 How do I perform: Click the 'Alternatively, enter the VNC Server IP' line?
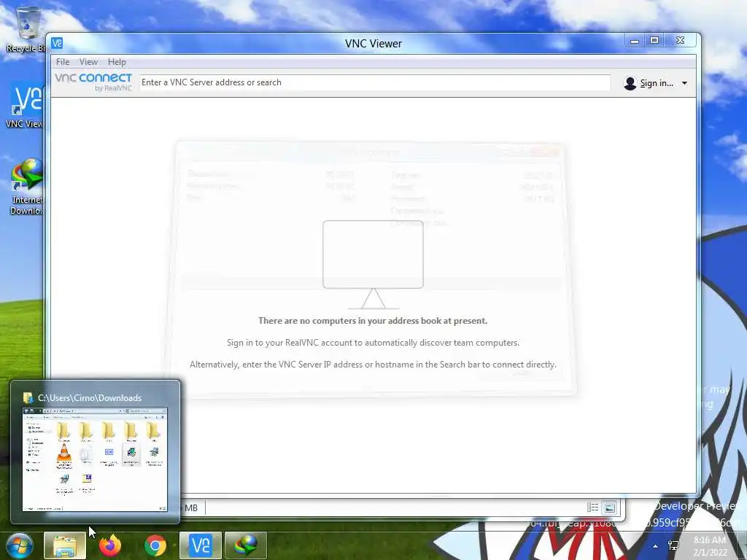click(373, 365)
